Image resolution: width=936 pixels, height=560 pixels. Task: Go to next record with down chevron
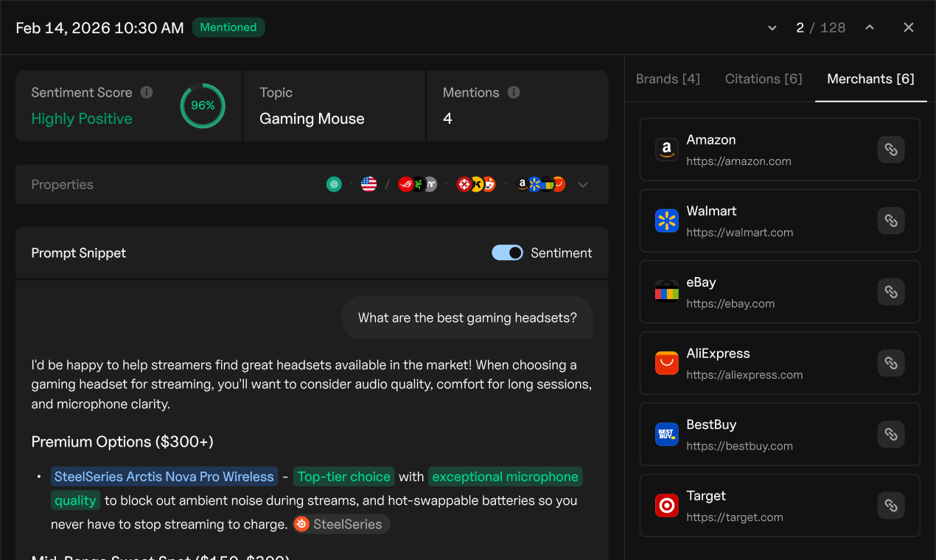click(772, 27)
